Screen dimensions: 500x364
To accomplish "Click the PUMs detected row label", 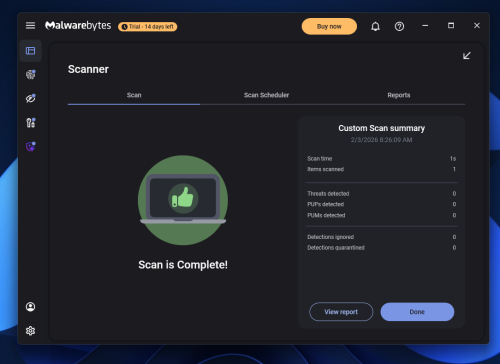I will 326,215.
